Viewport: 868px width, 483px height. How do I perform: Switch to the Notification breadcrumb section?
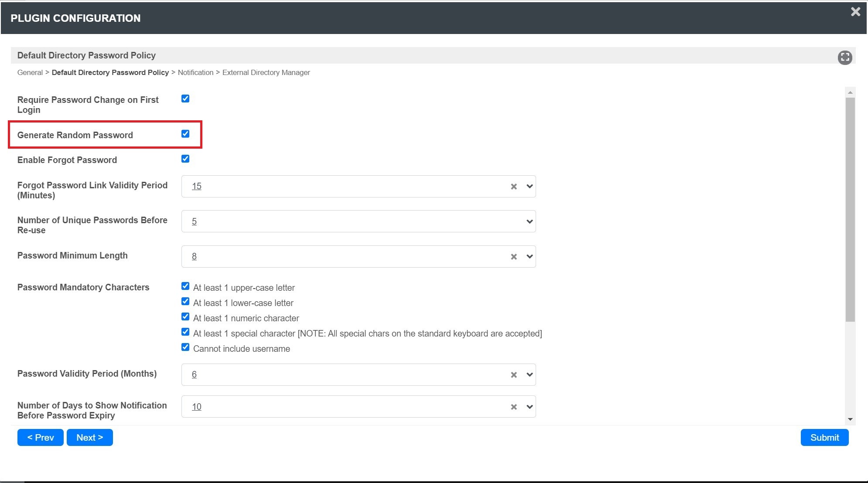(x=195, y=72)
